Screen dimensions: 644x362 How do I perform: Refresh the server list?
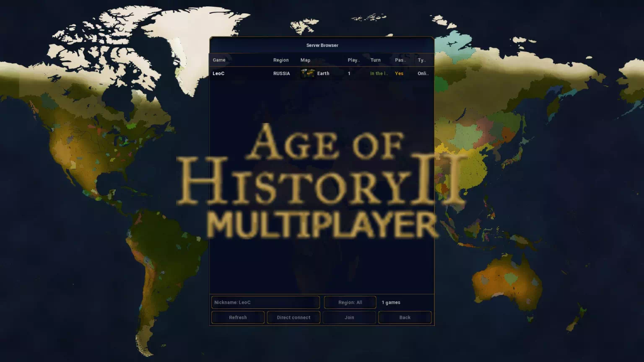[x=238, y=318]
